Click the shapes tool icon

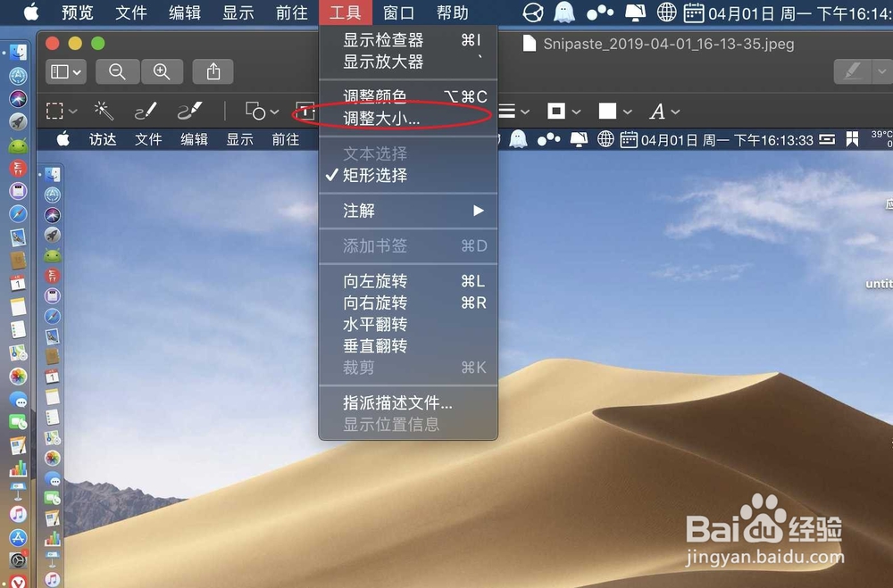click(x=255, y=111)
